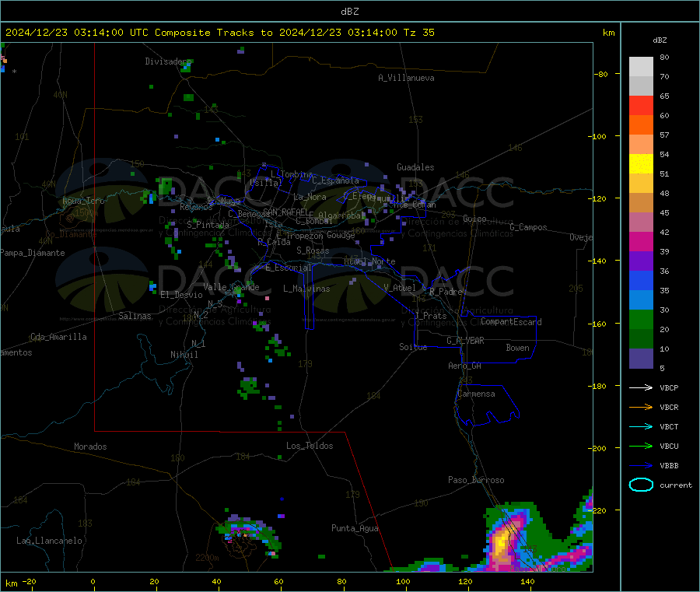
Task: Click the A_Villanueva place label
Action: point(406,78)
